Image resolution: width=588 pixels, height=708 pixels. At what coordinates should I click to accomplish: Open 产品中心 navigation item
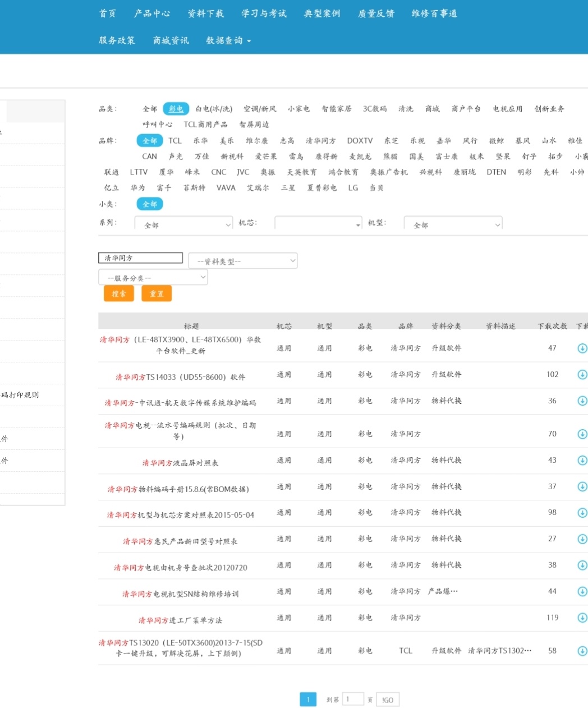point(152,13)
